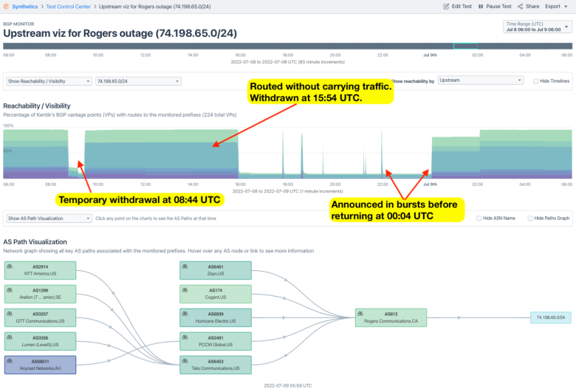The width and height of the screenshot is (576, 392).
Task: Click the reachability chart area near 12:00
Action: [145, 154]
